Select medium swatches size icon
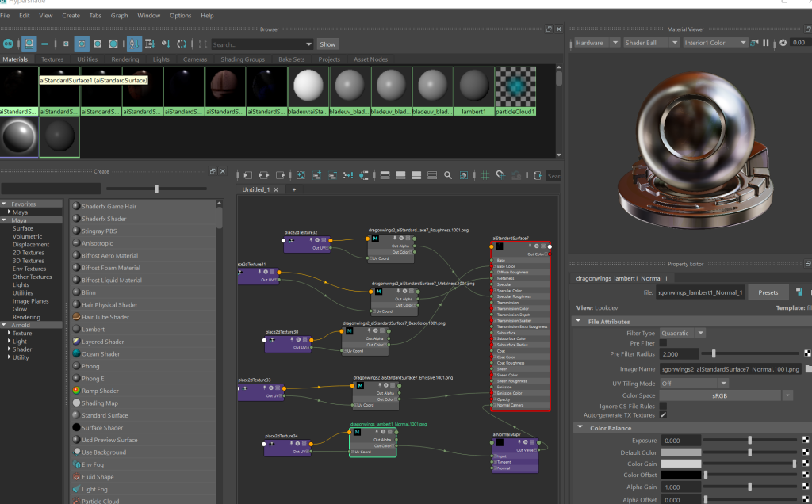The width and height of the screenshot is (812, 504). (82, 44)
